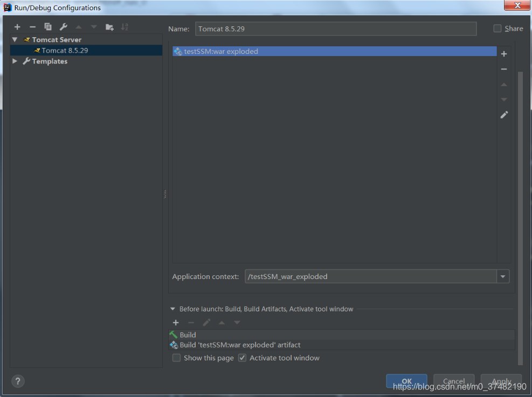Enable Show this page checkbox
The width and height of the screenshot is (532, 397).
[x=176, y=358]
